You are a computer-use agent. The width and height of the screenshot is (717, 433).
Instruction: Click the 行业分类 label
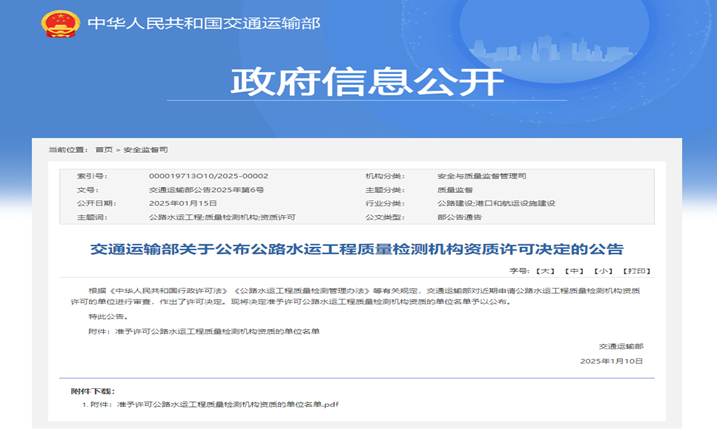[x=385, y=203]
